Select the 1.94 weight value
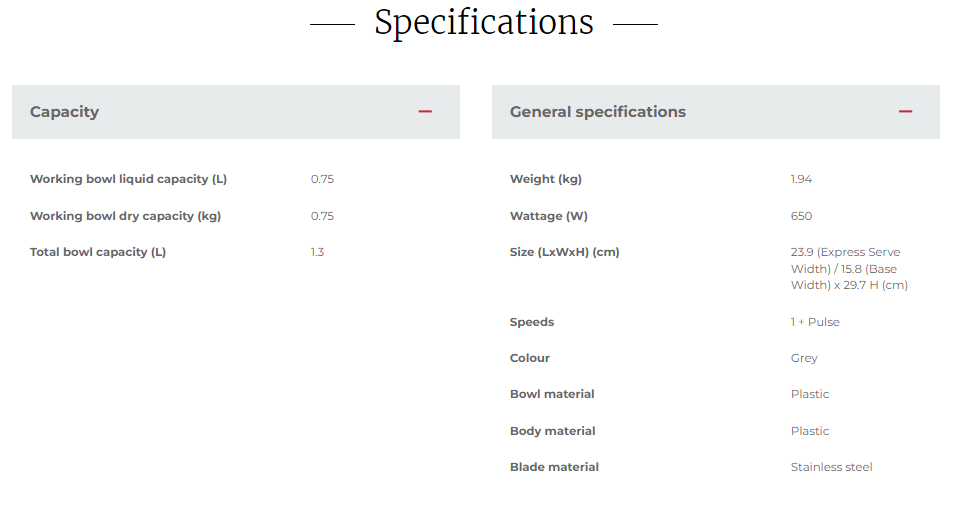Image resolution: width=966 pixels, height=514 pixels. tap(802, 179)
